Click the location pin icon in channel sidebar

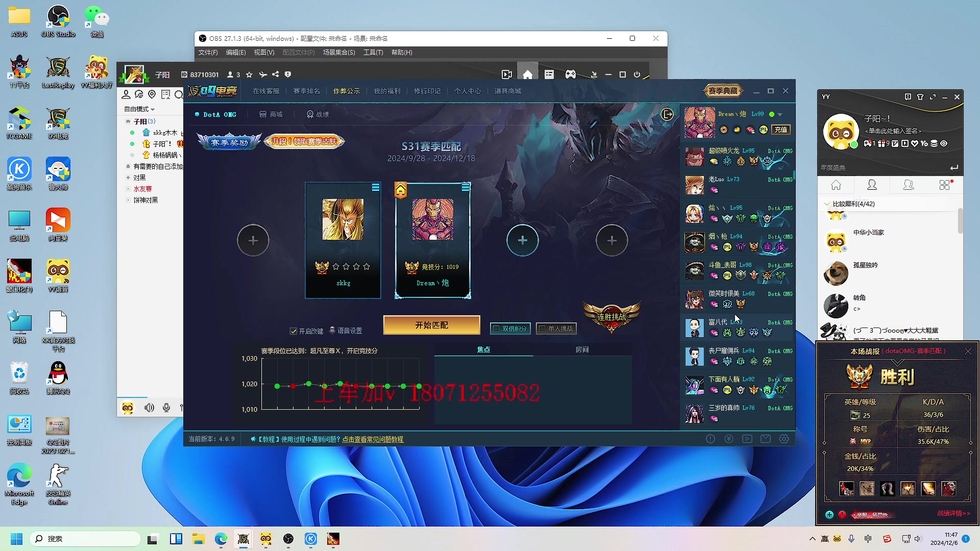click(x=152, y=94)
